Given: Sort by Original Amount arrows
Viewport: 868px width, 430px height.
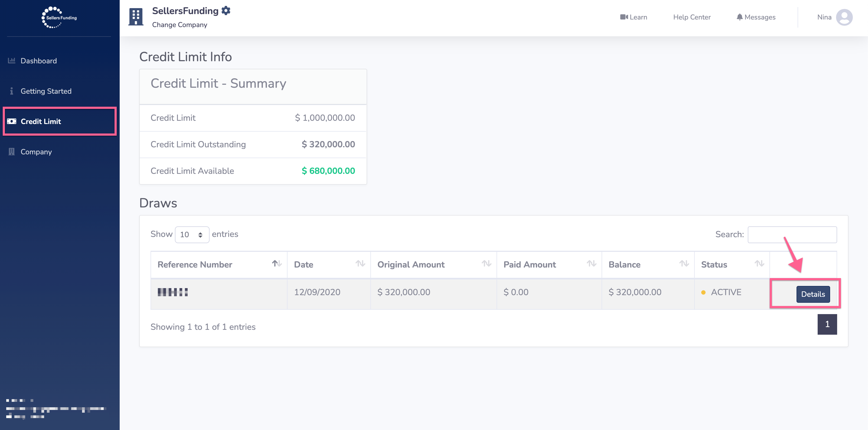Looking at the screenshot, I should [486, 263].
